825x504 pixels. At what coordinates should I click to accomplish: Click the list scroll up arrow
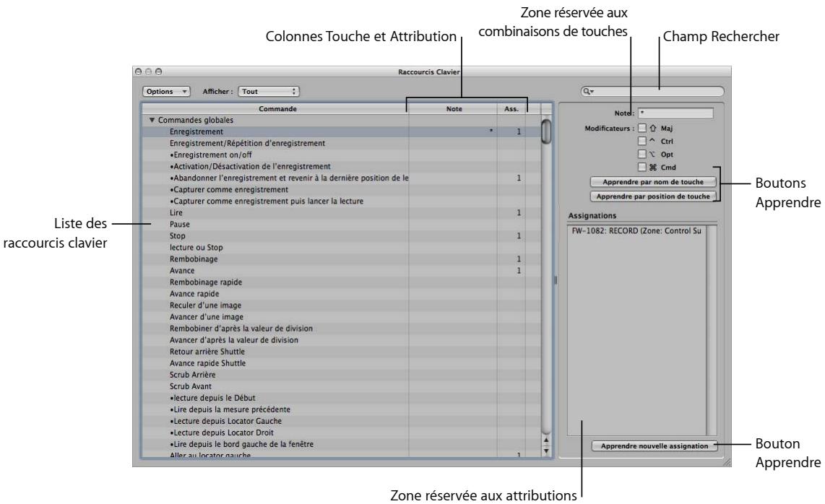coord(546,440)
